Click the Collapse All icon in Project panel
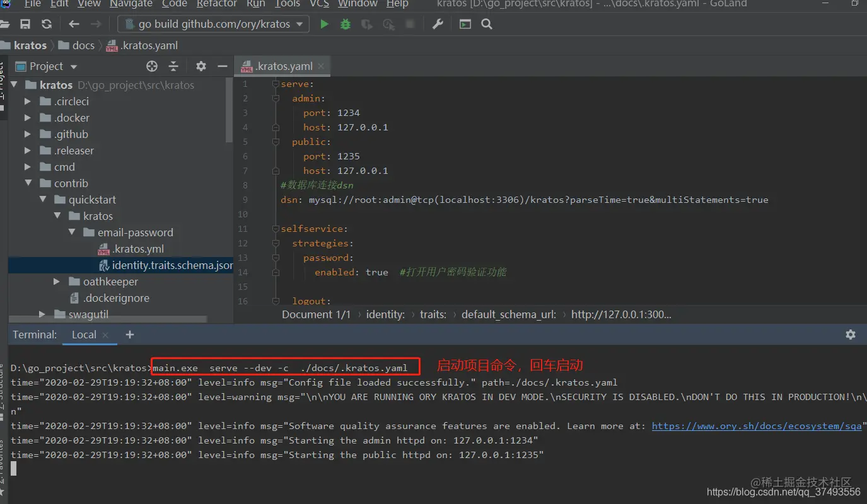Image resolution: width=867 pixels, height=504 pixels. pyautogui.click(x=173, y=66)
